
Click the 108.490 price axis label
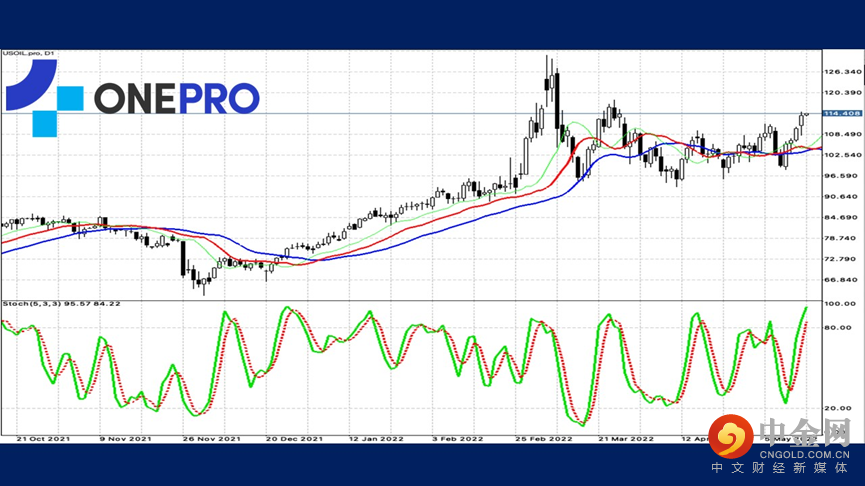[x=842, y=134]
